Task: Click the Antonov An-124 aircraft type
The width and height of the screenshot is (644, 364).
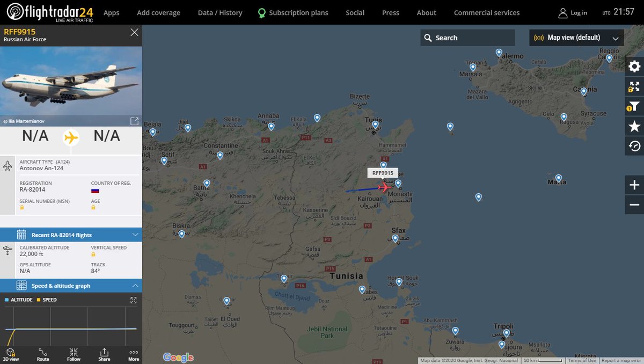Action: pyautogui.click(x=41, y=168)
